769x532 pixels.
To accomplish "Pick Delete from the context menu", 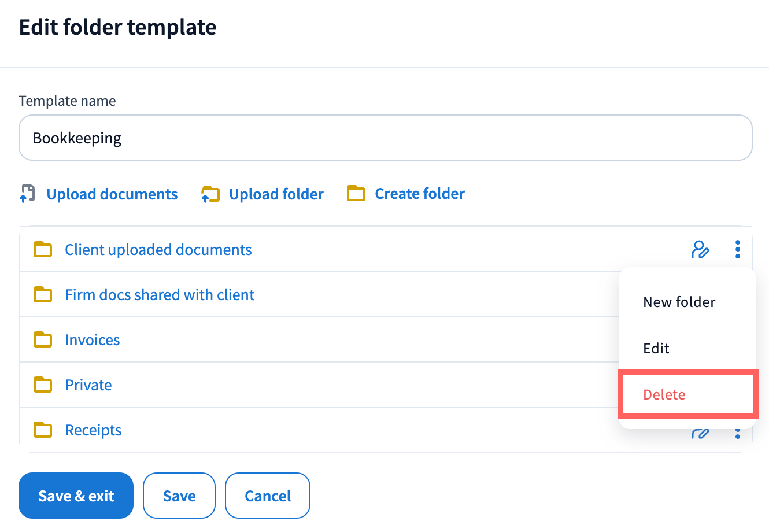I will [x=664, y=394].
